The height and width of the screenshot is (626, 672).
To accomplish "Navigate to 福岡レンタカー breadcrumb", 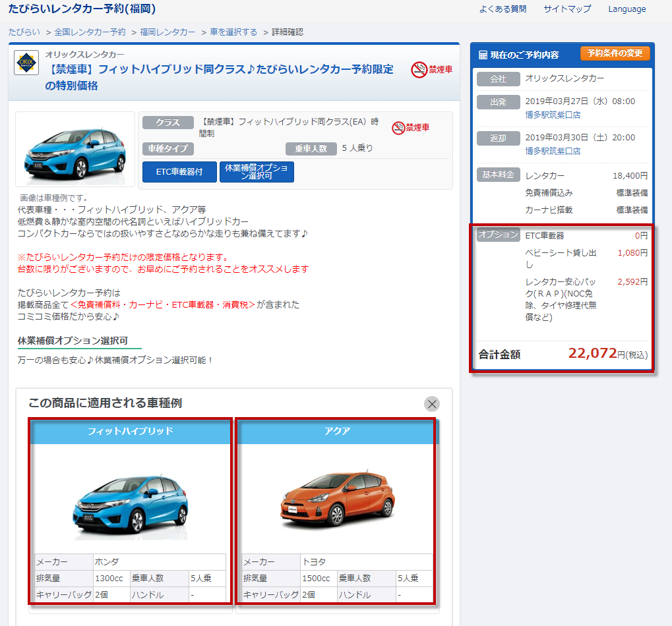I will coord(167,32).
